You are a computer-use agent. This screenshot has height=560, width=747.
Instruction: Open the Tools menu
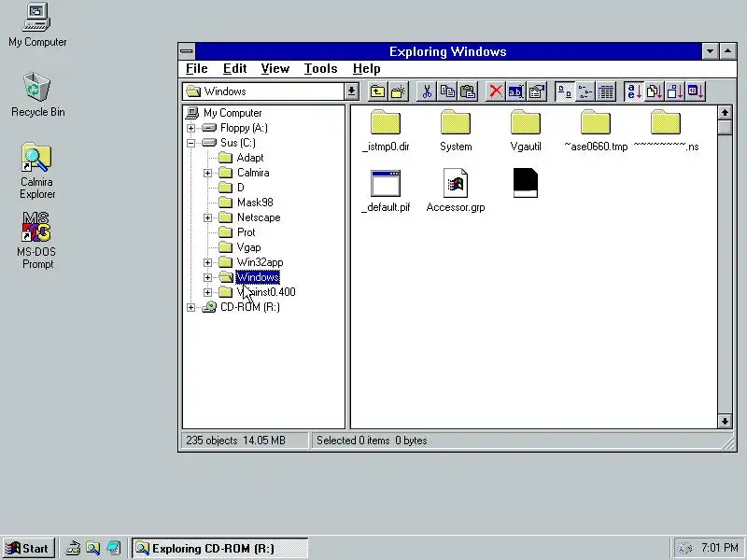(320, 68)
